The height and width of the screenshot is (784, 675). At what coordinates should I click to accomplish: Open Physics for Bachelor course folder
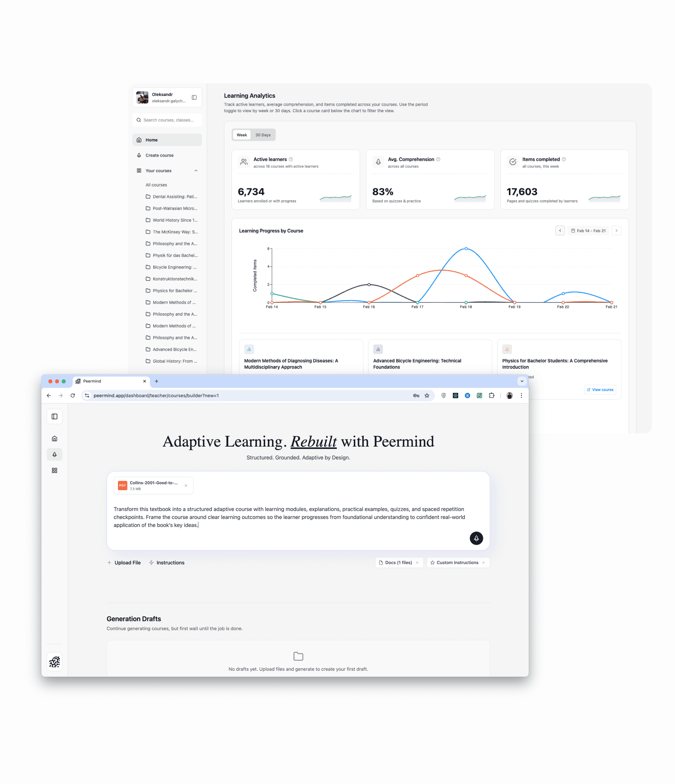point(171,291)
